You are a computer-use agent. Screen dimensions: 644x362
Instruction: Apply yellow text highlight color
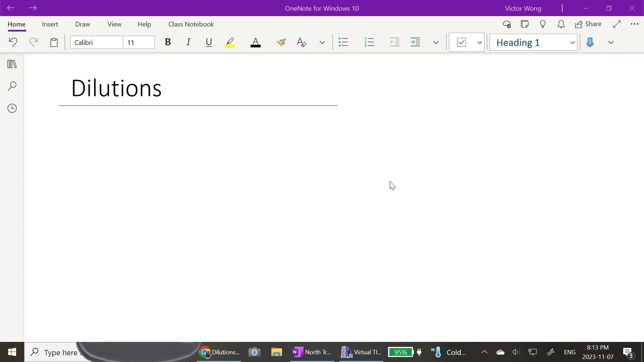pos(230,42)
